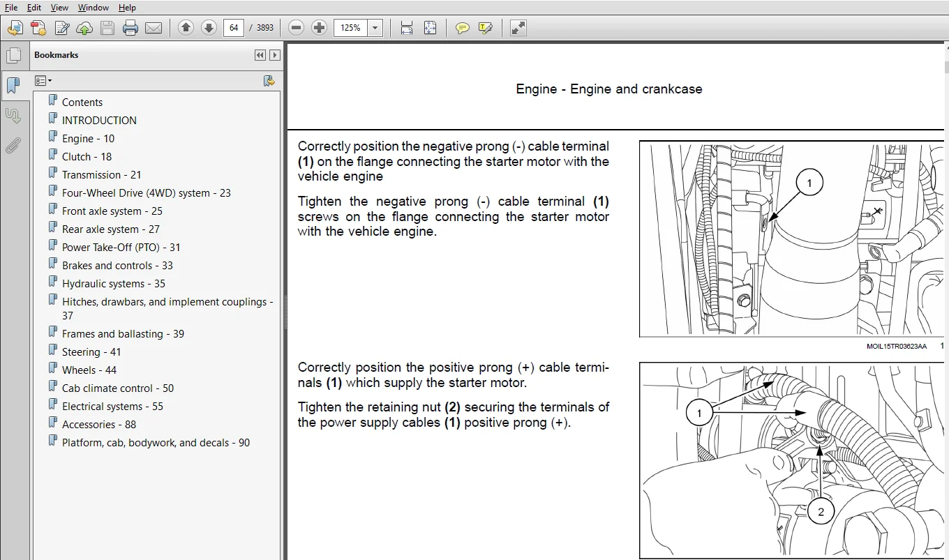Viewport: 949px width, 560px height.
Task: Go to previous page arrow
Action: 186,28
